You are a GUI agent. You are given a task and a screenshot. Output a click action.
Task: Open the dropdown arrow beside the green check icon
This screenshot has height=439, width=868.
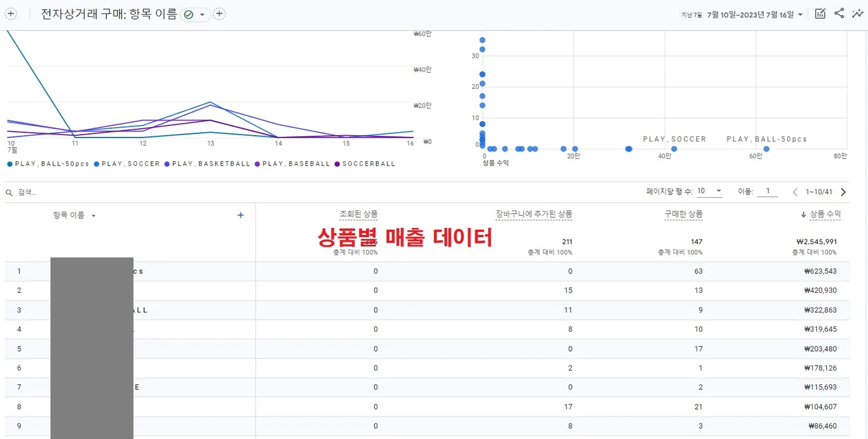tap(202, 15)
